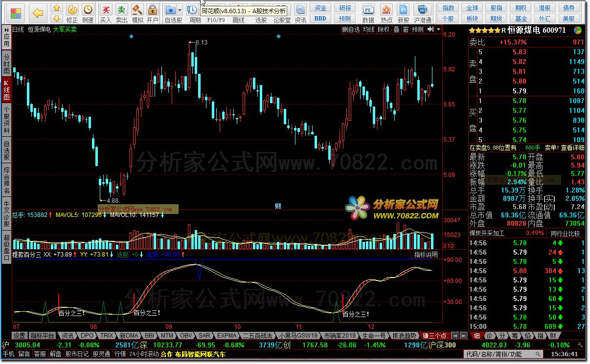Click 删自选 to remove from watchlist
The image size is (590, 364).
[x=351, y=29]
